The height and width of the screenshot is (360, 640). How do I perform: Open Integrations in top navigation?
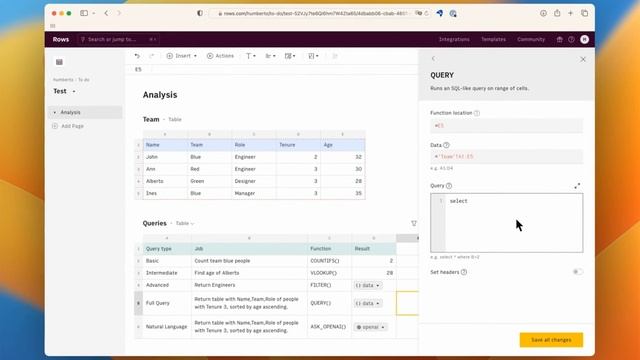(x=454, y=39)
